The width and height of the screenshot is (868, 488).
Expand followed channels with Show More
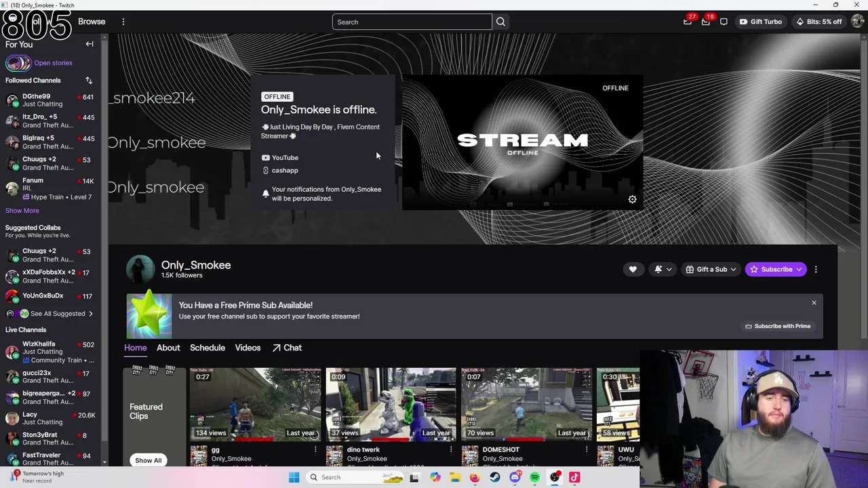click(22, 211)
